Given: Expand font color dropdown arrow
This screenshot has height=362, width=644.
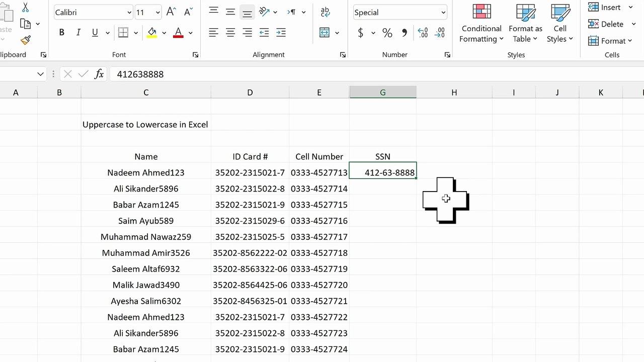Looking at the screenshot, I should tap(191, 33).
